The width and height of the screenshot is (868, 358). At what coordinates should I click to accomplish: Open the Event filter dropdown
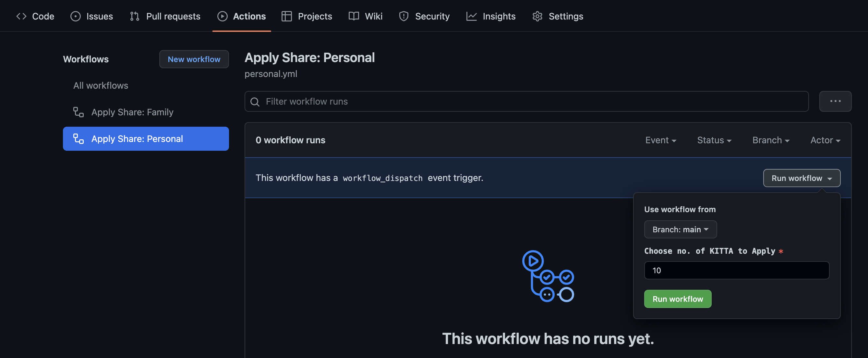pyautogui.click(x=660, y=140)
